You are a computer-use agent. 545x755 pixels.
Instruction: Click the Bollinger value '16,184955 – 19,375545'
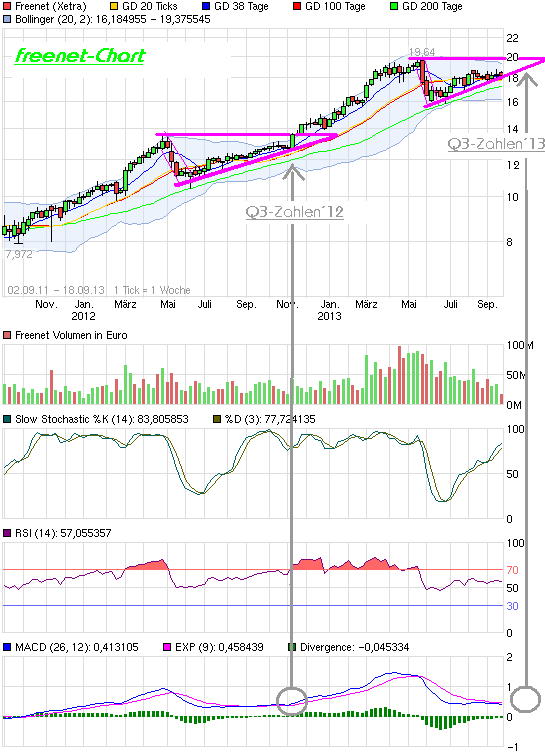click(x=153, y=20)
